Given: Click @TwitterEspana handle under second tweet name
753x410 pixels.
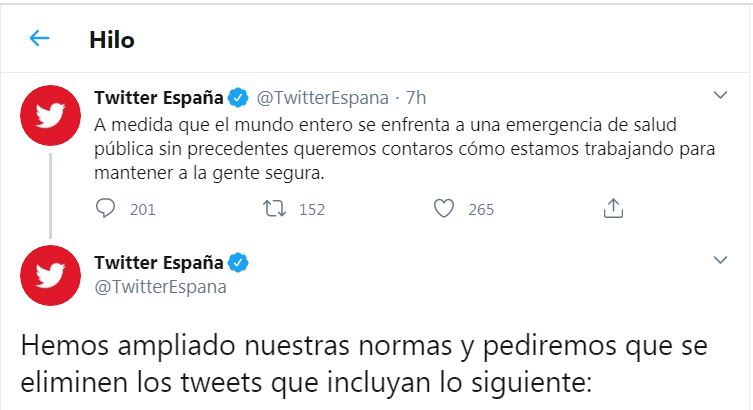Looking at the screenshot, I should (160, 287).
